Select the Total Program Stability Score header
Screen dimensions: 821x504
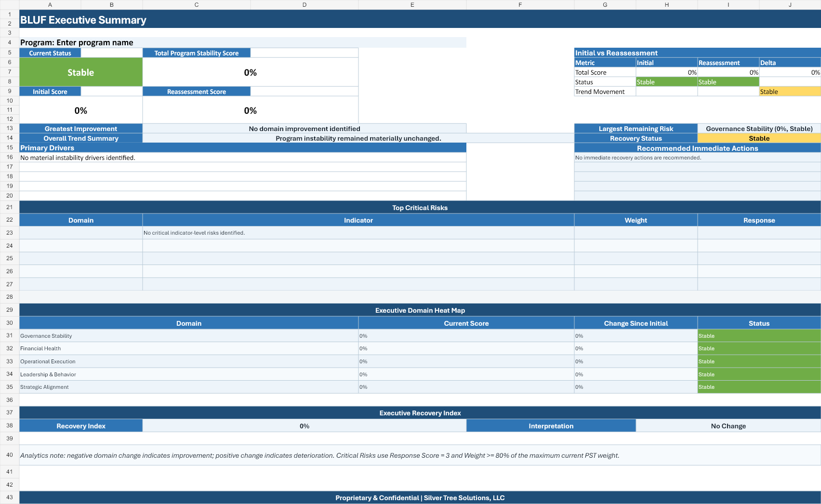(x=197, y=53)
